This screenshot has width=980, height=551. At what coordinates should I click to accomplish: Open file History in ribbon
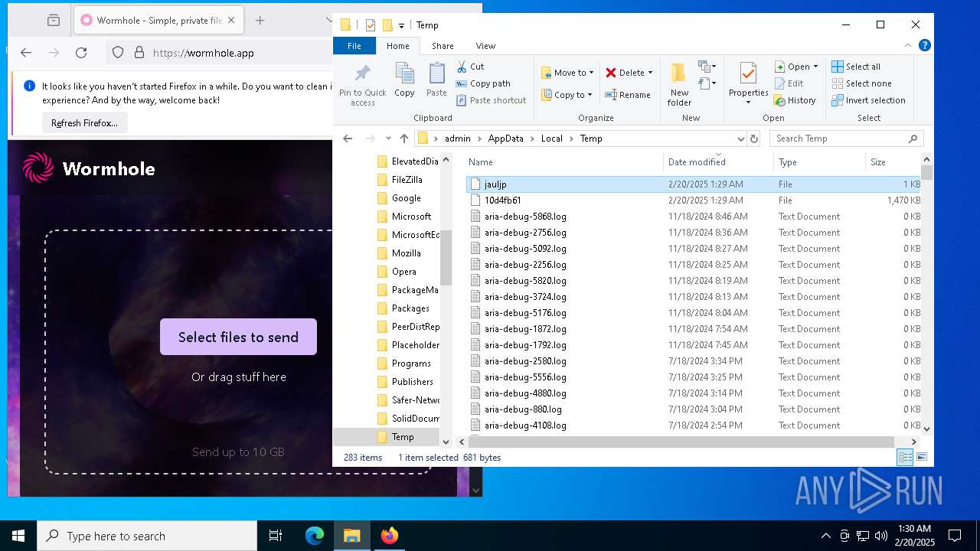tap(795, 100)
